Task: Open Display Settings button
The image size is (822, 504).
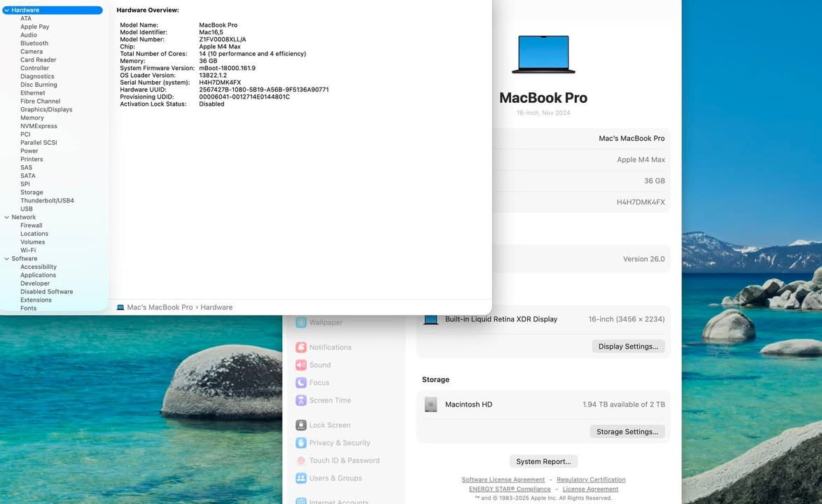Action: pyautogui.click(x=628, y=346)
